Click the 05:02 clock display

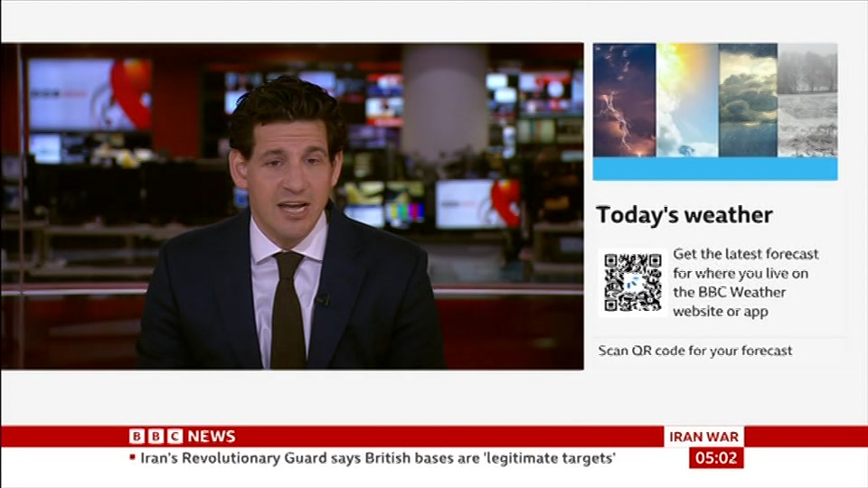tap(716, 457)
